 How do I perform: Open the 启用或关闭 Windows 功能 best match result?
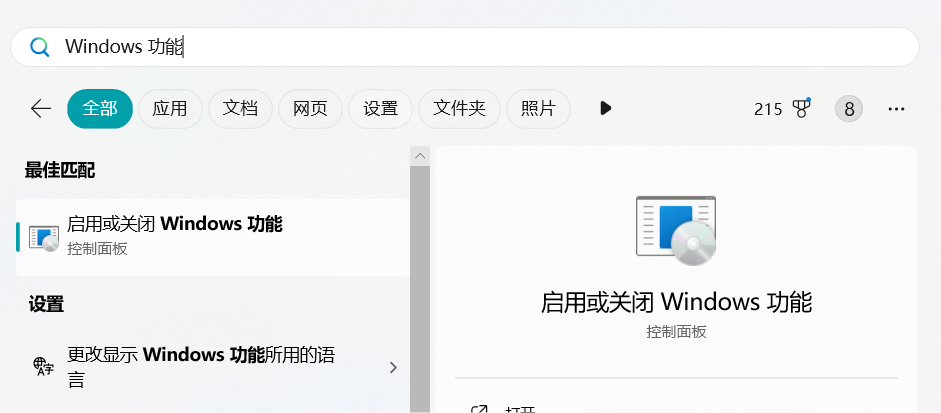tap(212, 238)
